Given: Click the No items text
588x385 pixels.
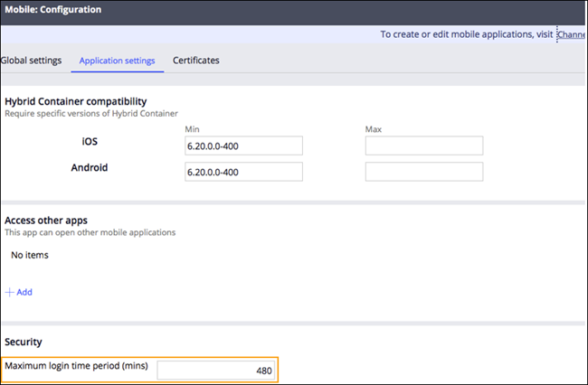Looking at the screenshot, I should point(30,256).
